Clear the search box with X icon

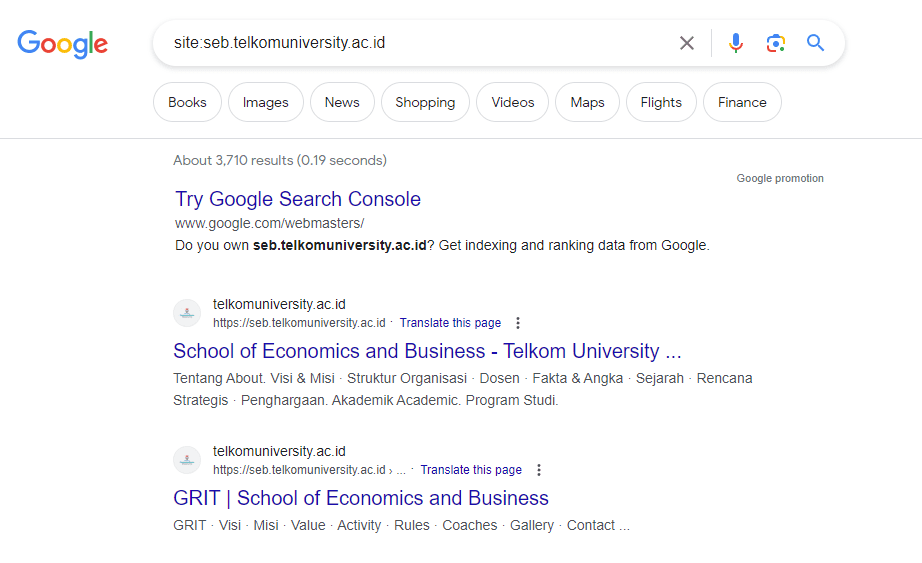(x=686, y=43)
